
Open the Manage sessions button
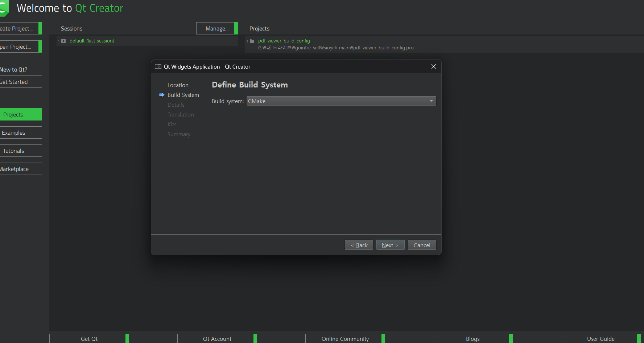[217, 28]
